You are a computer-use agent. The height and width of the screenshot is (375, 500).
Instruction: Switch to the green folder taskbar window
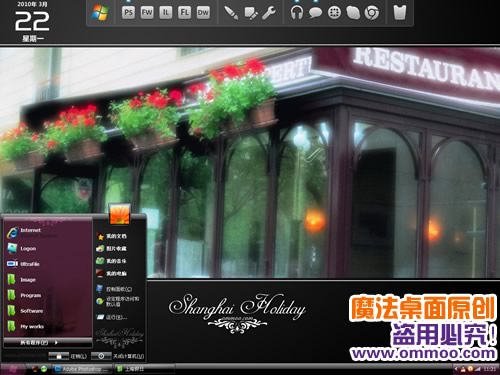point(144,369)
